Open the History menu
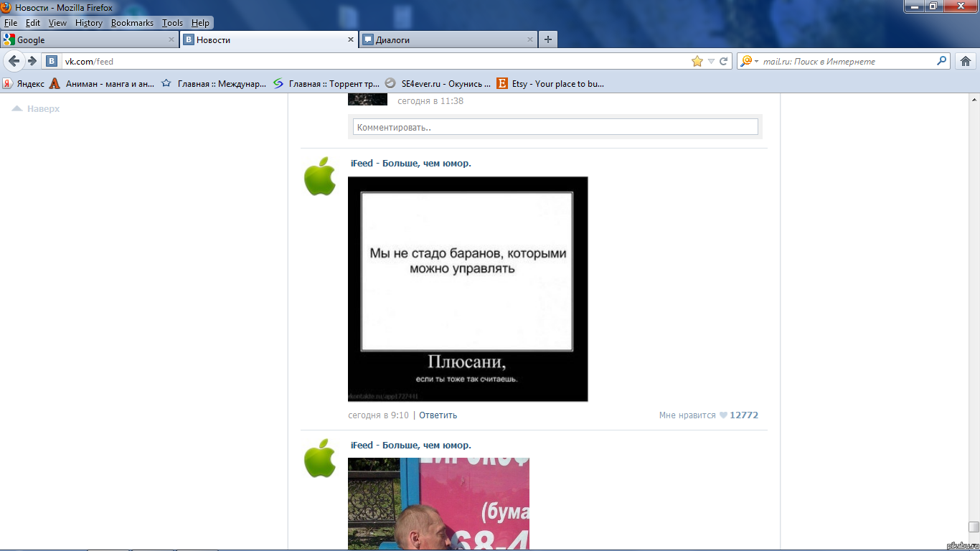980x551 pixels. coord(88,23)
